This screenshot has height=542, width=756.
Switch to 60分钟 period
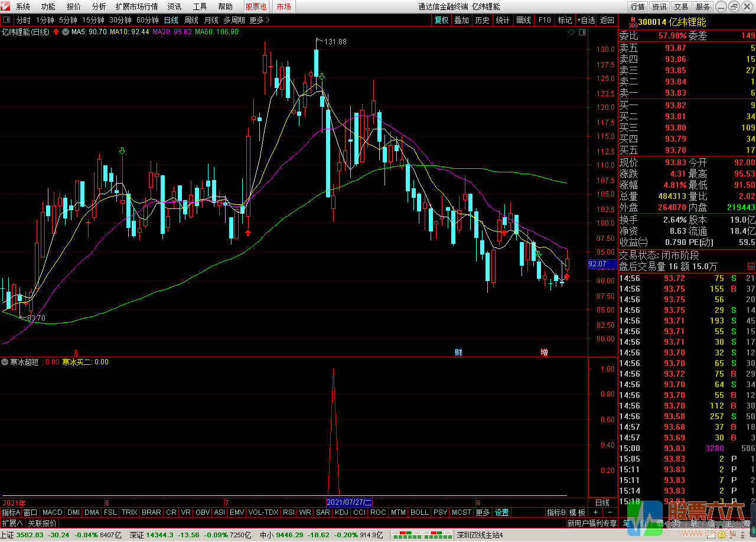point(148,20)
